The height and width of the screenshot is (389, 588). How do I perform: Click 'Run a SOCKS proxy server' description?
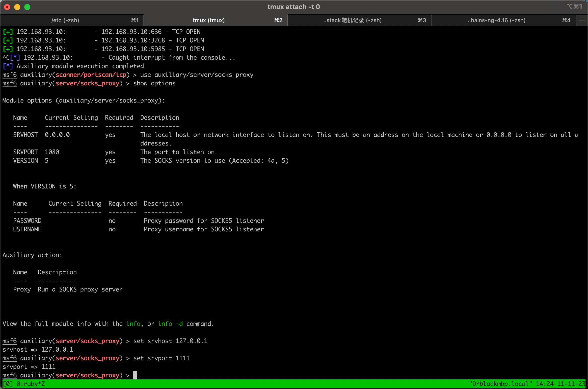80,289
